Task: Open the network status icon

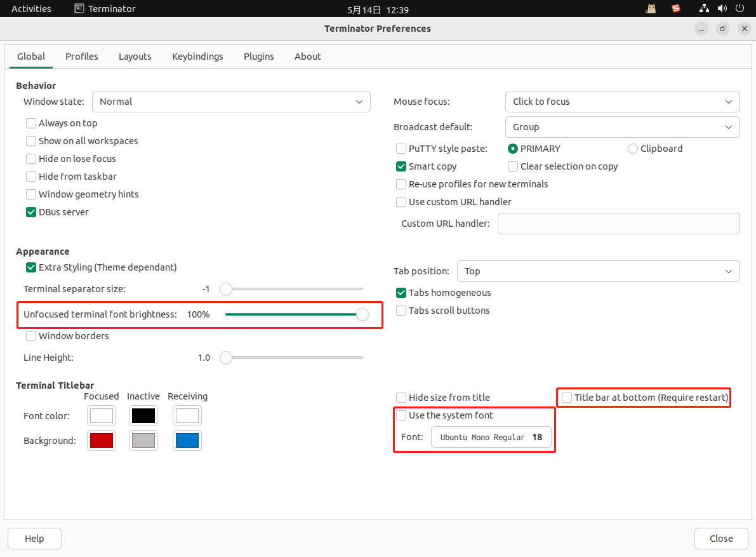Action: pos(704,8)
